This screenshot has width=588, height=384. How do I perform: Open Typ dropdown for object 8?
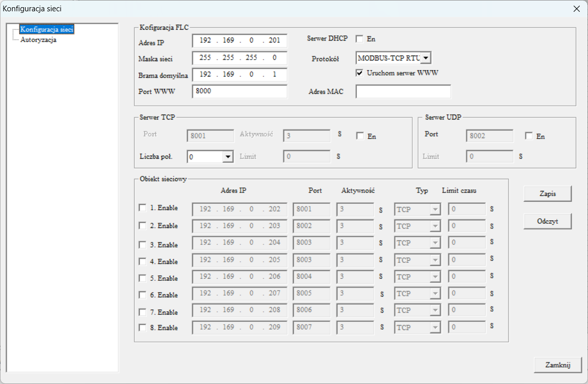point(435,328)
